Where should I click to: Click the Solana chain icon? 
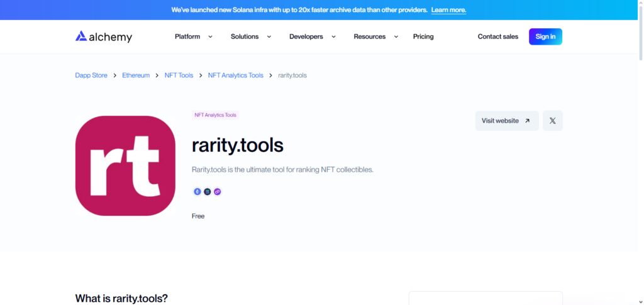pos(208,192)
